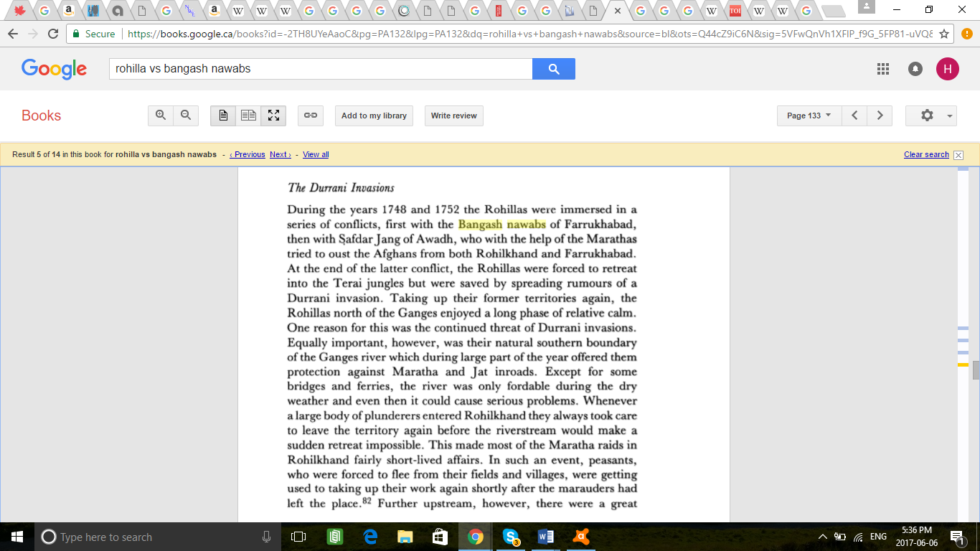This screenshot has width=980, height=551.
Task: Go to the previous book page
Action: [x=854, y=116]
